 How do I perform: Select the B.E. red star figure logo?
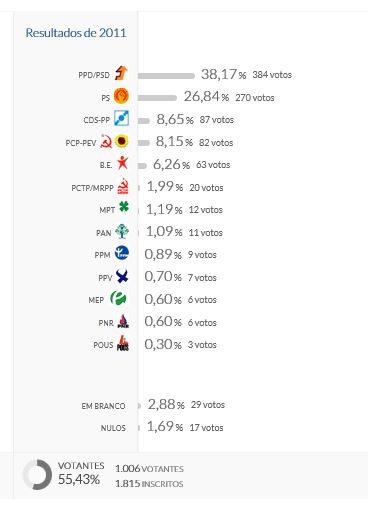pos(122,163)
